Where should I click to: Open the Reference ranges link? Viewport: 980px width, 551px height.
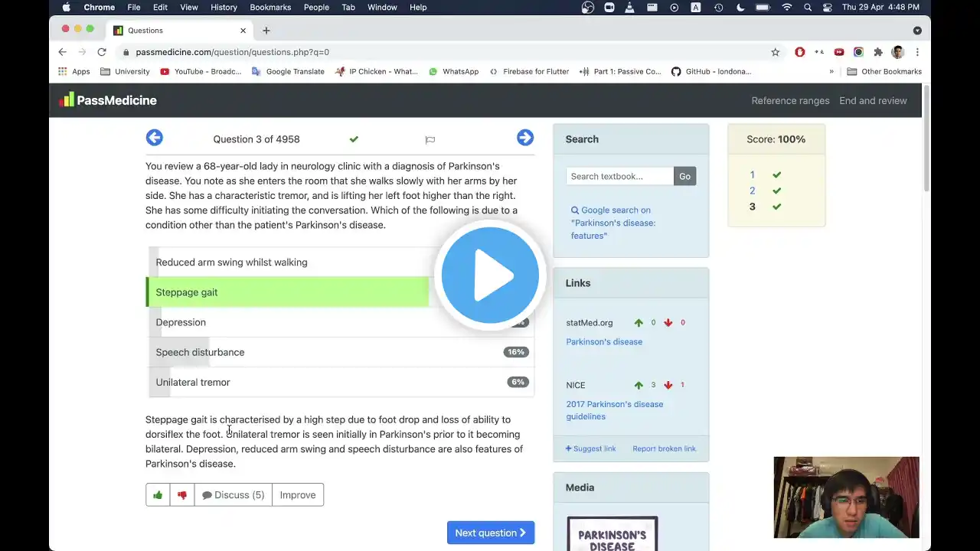[790, 100]
